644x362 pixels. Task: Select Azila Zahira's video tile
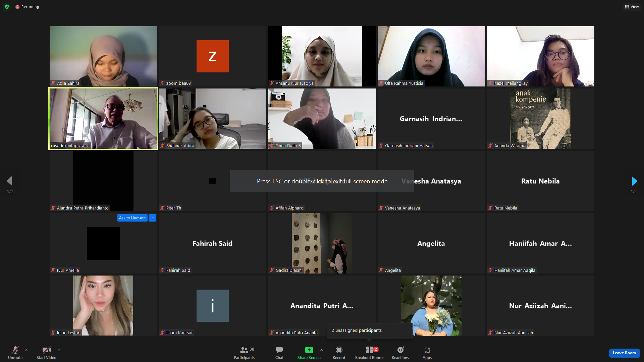pyautogui.click(x=103, y=56)
